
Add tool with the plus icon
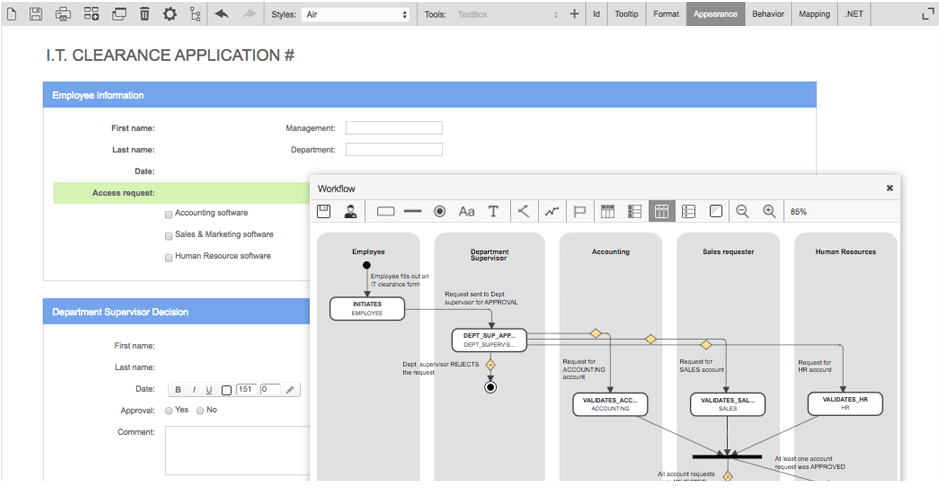pos(574,14)
